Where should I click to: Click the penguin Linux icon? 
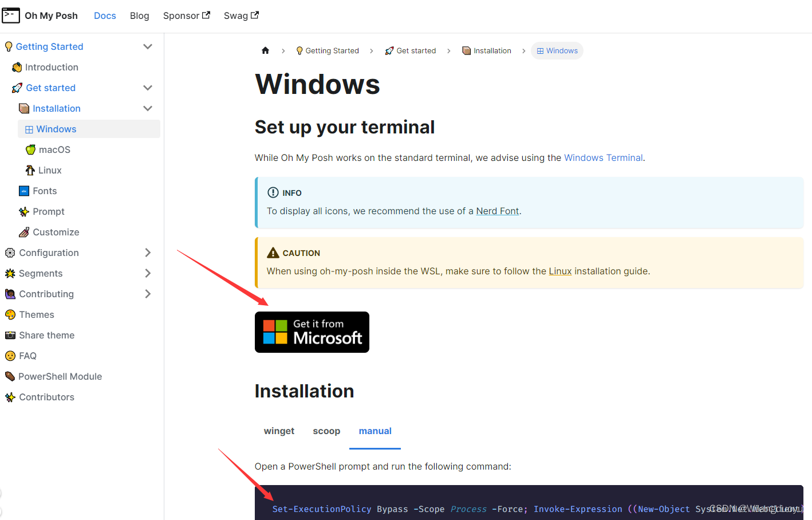click(x=30, y=170)
